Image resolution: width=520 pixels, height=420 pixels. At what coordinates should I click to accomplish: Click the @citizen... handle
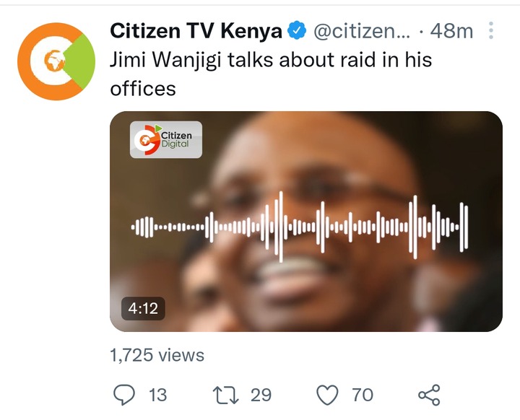[362, 31]
